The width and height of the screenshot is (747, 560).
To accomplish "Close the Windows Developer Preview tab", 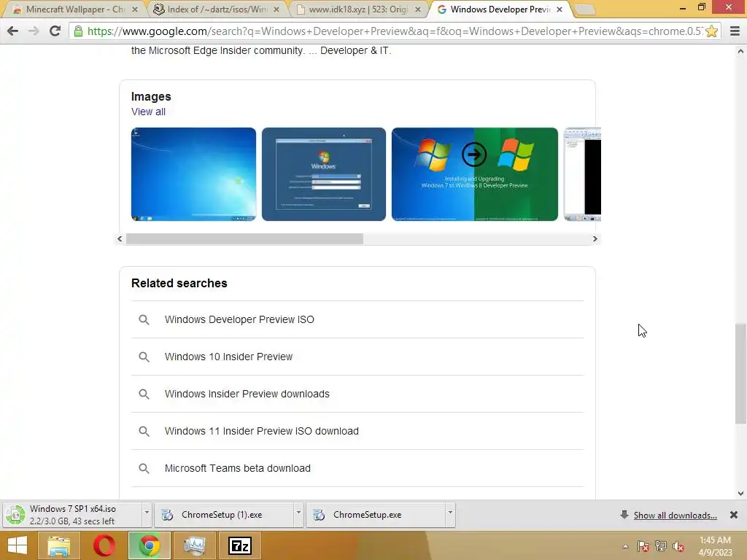I will pos(560,9).
